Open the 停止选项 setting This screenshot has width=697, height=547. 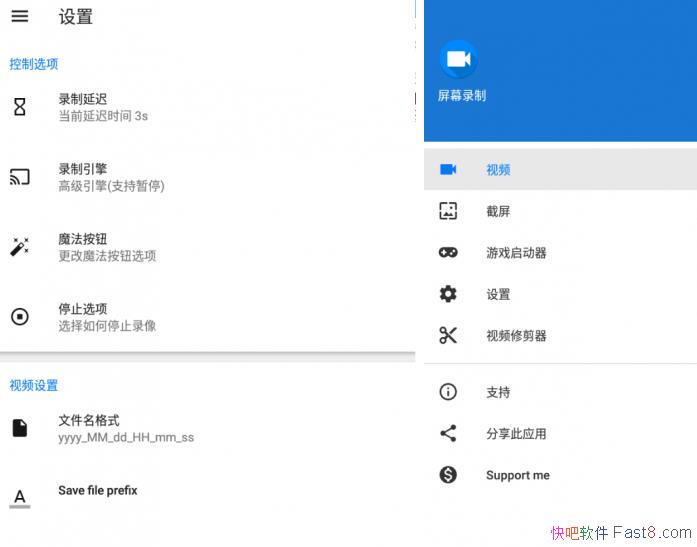pos(208,317)
